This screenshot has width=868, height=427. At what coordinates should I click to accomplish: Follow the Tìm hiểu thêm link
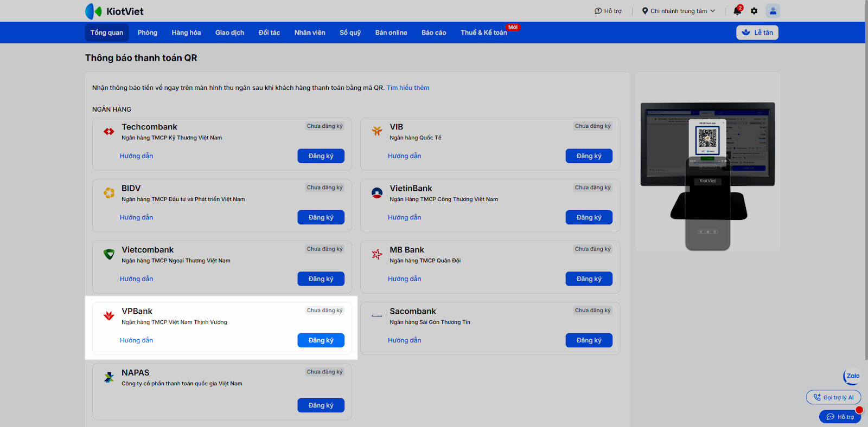(408, 88)
